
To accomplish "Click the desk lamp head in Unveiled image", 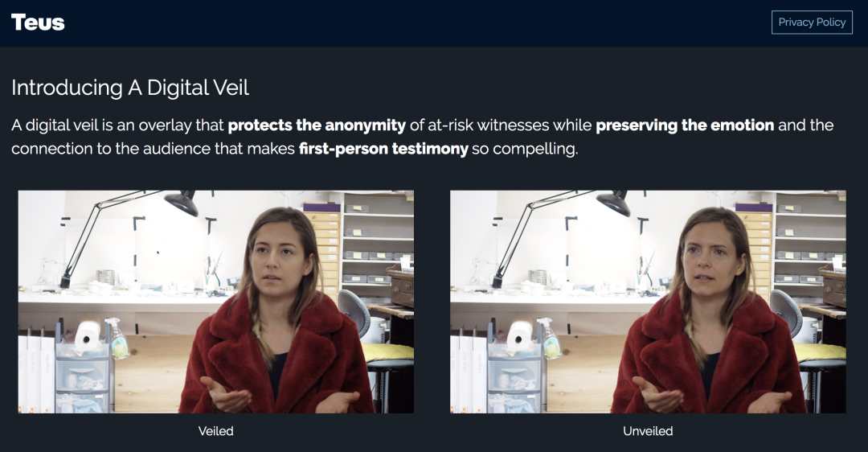I will coord(613,203).
